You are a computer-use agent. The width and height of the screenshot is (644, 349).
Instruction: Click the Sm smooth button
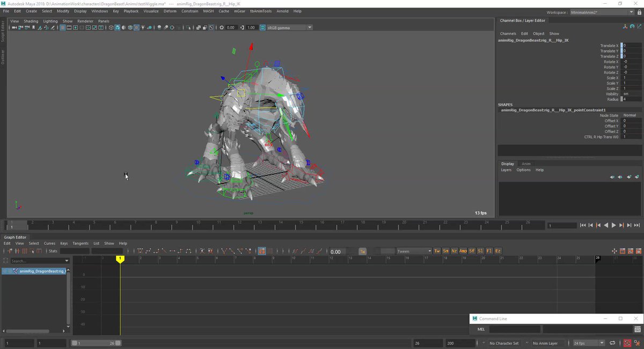[445, 251]
